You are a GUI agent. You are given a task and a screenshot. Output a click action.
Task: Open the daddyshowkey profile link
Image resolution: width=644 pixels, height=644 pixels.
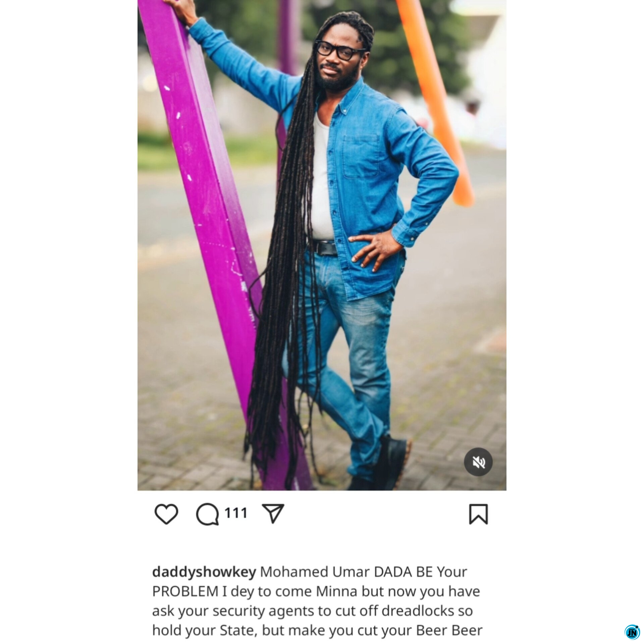(204, 573)
